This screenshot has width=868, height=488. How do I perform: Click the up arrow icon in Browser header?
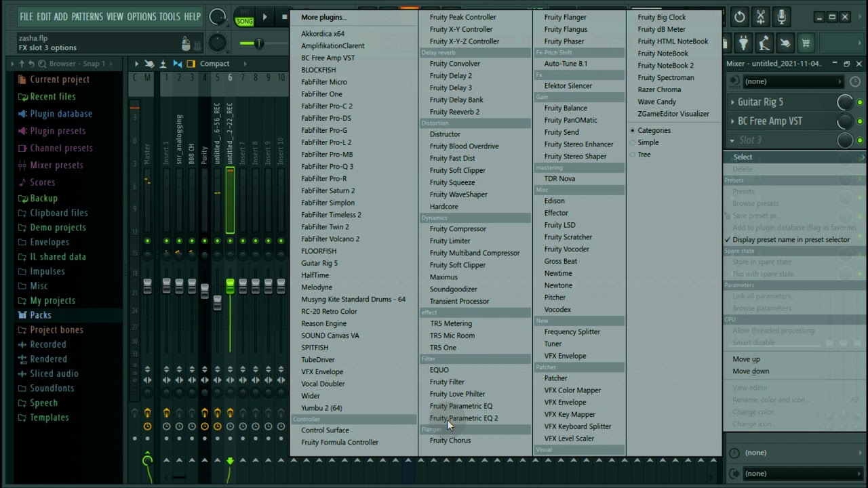[22, 64]
